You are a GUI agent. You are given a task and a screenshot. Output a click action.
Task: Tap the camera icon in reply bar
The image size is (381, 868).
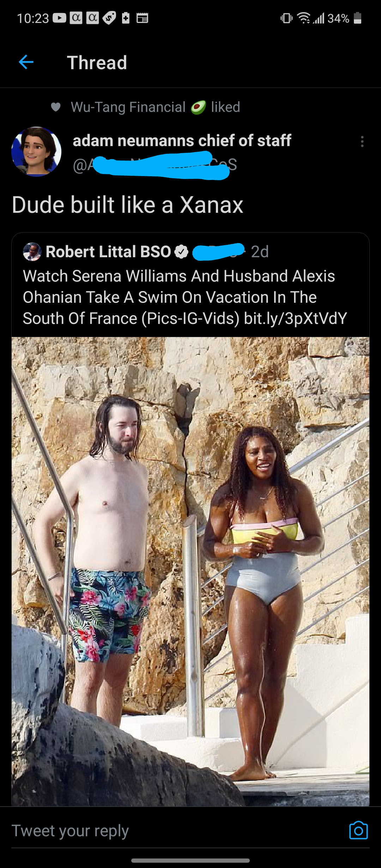click(x=358, y=830)
